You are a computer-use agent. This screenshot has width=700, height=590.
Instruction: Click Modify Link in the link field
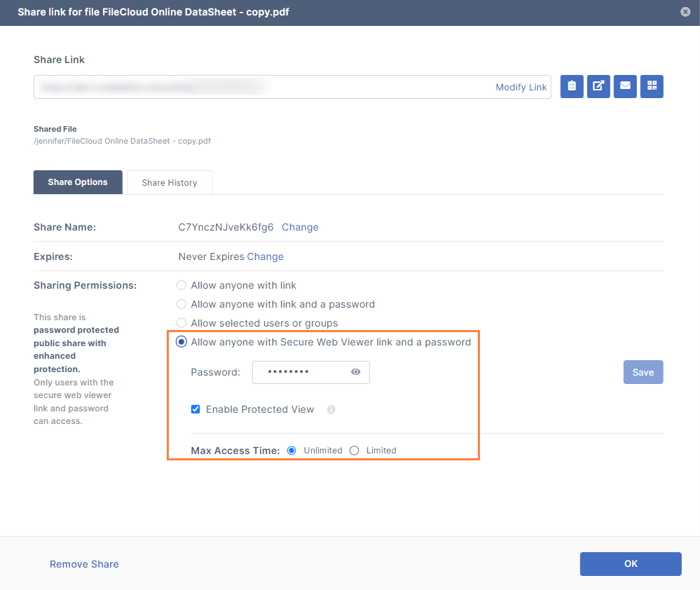point(521,87)
